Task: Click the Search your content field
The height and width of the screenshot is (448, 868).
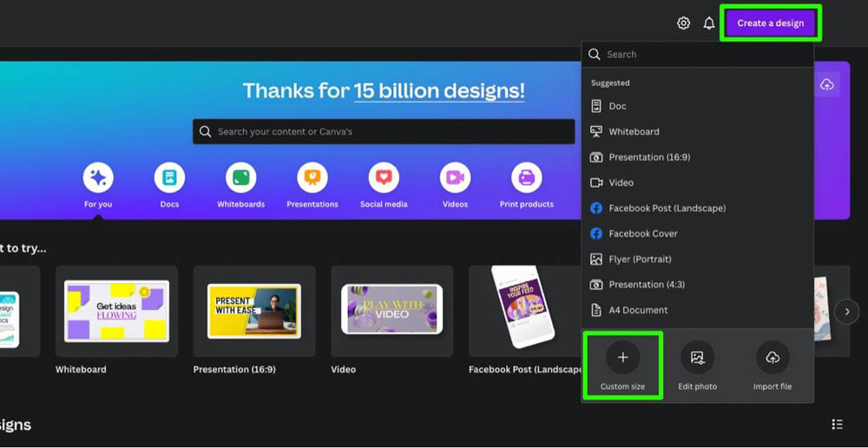Action: click(x=384, y=131)
